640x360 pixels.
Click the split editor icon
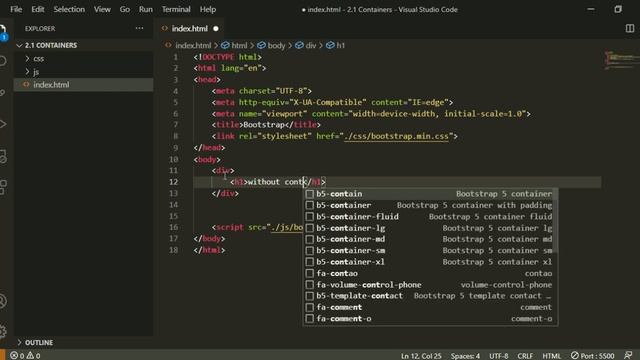point(630,28)
